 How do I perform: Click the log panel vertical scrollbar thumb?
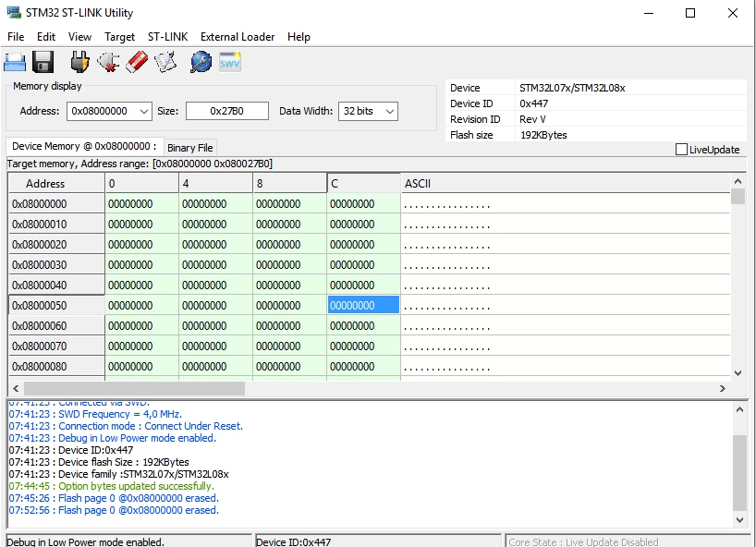pyautogui.click(x=739, y=472)
